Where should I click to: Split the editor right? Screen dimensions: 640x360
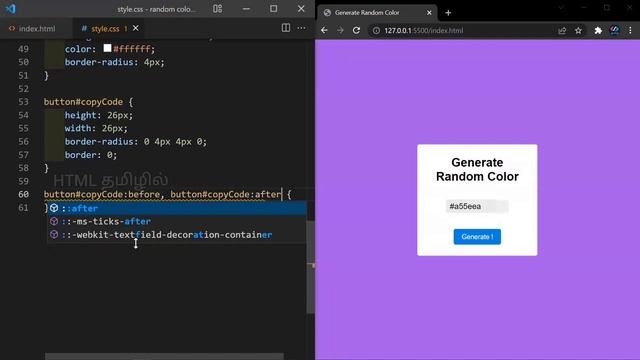click(x=286, y=28)
